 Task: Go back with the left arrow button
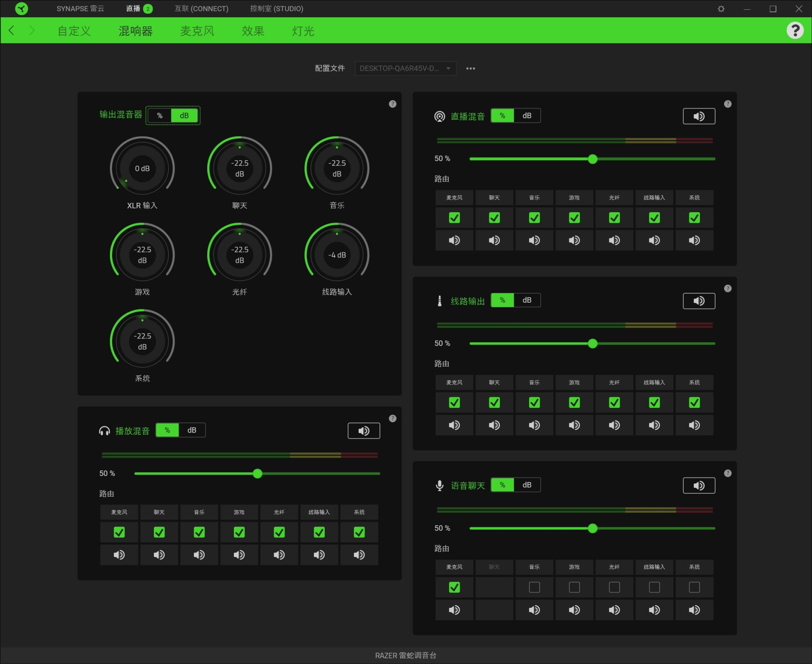tap(12, 30)
